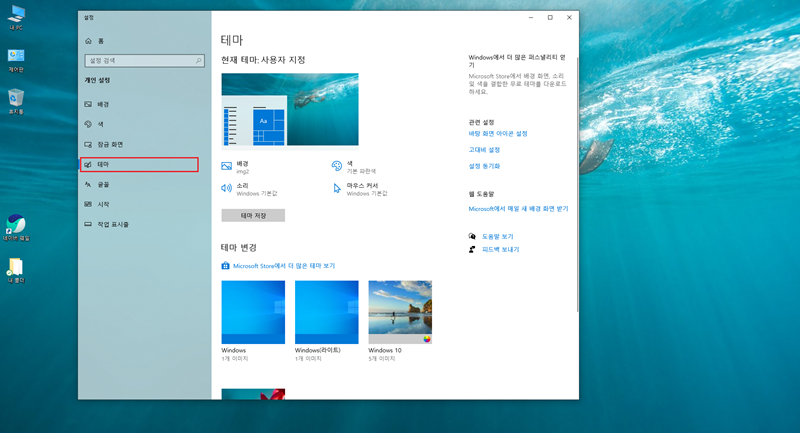Click the 현재 테마: 사용자 지정 heading
800x433 pixels.
tap(263, 60)
